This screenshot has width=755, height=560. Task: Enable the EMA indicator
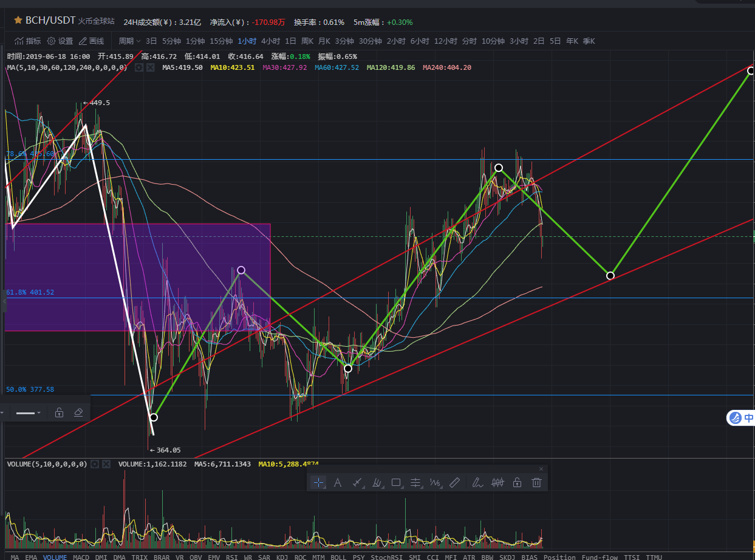click(x=31, y=557)
